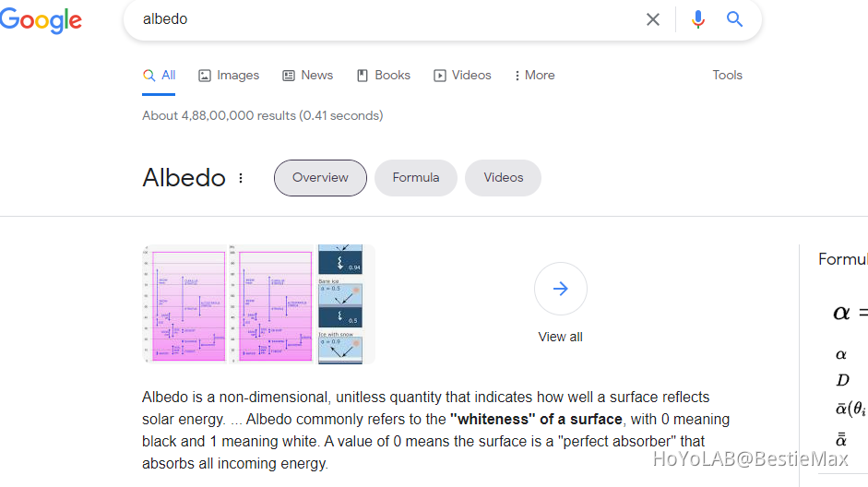Select the Overview chip
This screenshot has height=487, width=868.
click(x=320, y=178)
